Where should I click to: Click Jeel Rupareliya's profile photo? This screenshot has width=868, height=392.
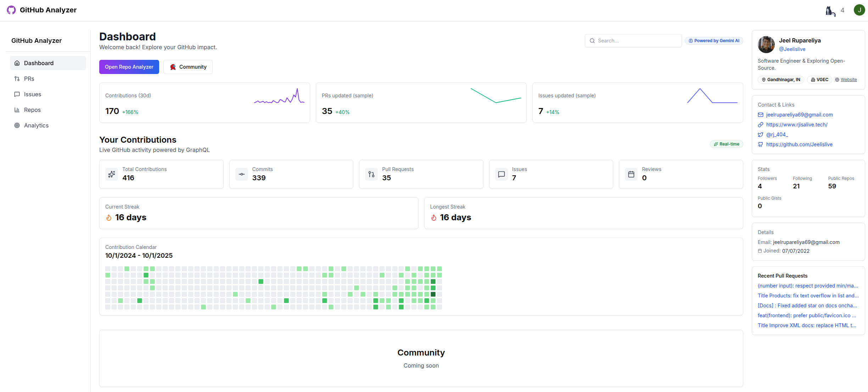(766, 45)
